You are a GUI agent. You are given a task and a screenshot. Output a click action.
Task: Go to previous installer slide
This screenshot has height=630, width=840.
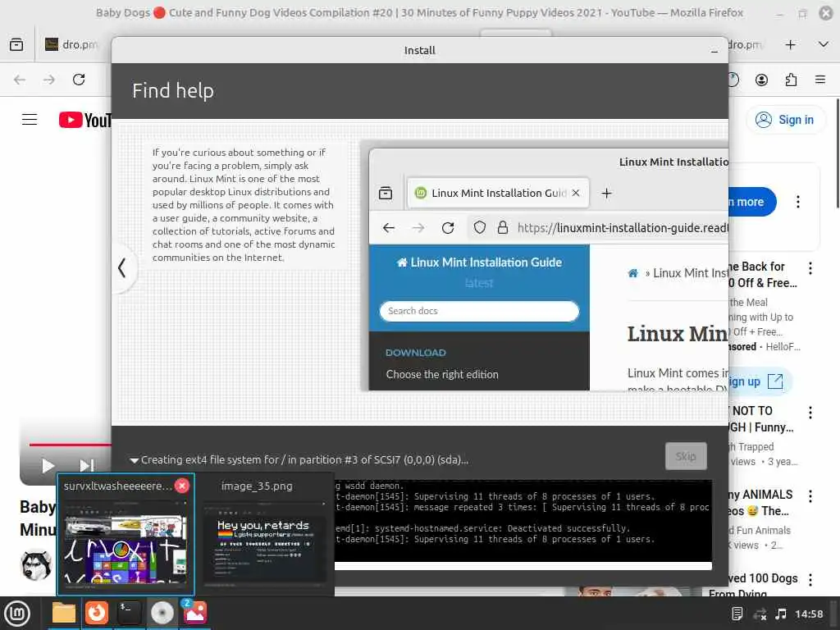(123, 268)
